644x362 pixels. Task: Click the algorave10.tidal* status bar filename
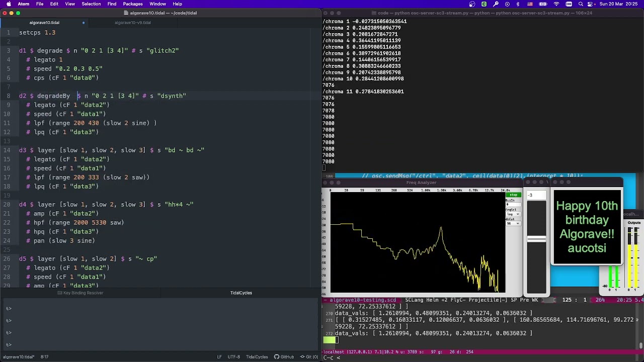tap(19, 357)
